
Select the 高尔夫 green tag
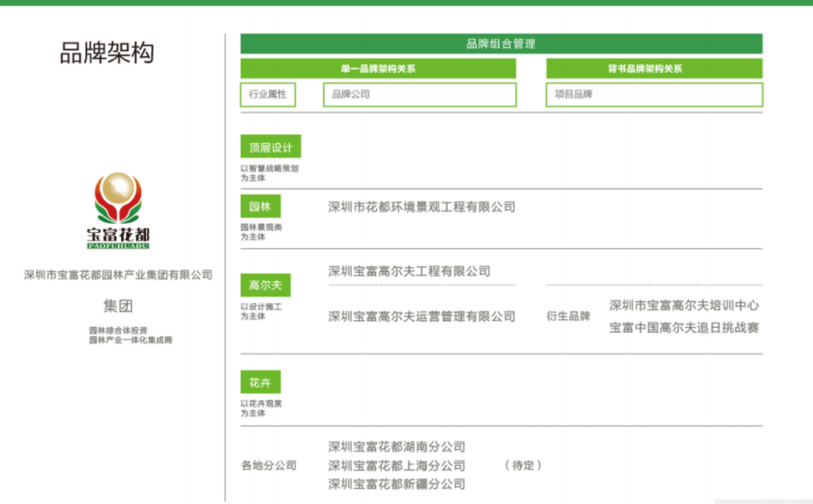coord(266,285)
